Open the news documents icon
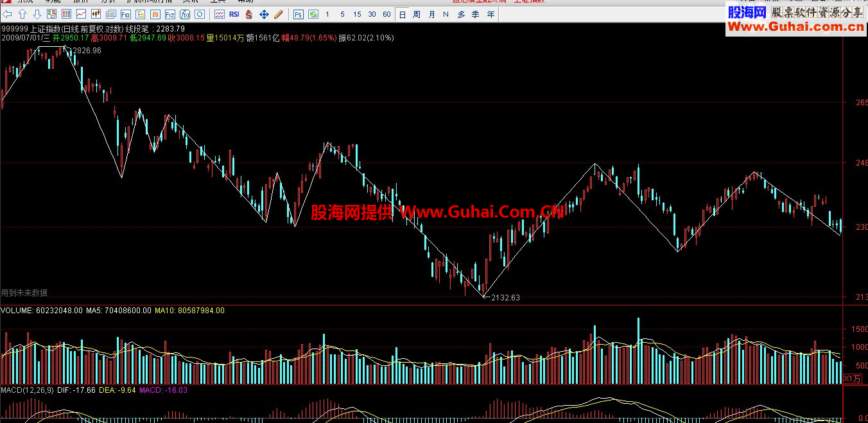The width and height of the screenshot is (868, 423). pos(110,13)
